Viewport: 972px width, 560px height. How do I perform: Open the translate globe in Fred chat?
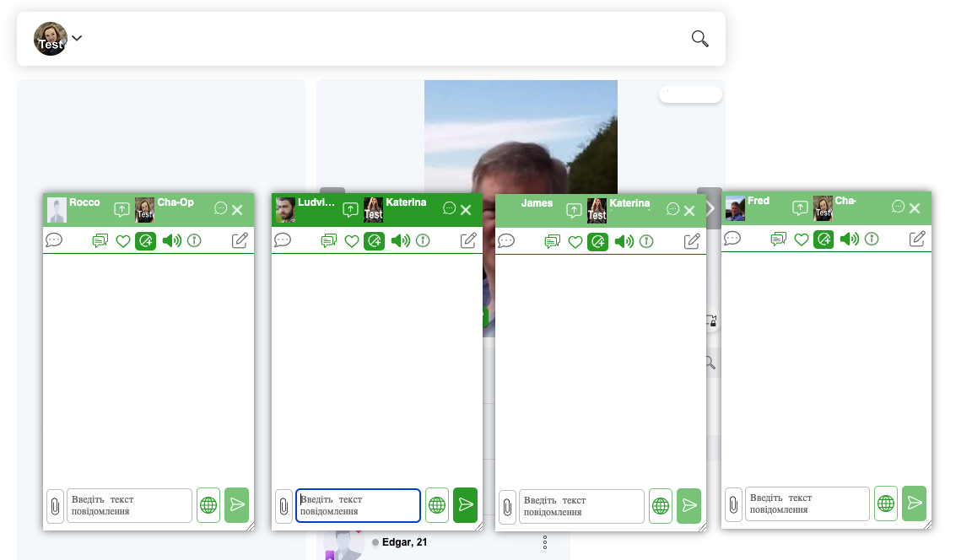click(887, 503)
